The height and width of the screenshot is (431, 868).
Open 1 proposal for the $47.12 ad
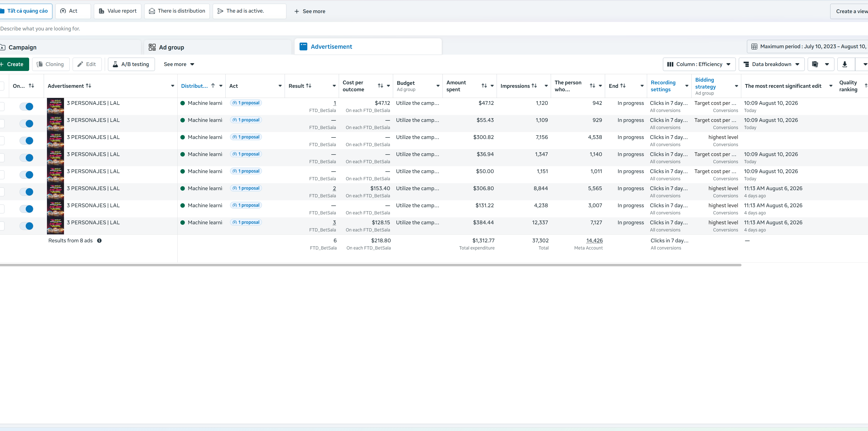(246, 103)
